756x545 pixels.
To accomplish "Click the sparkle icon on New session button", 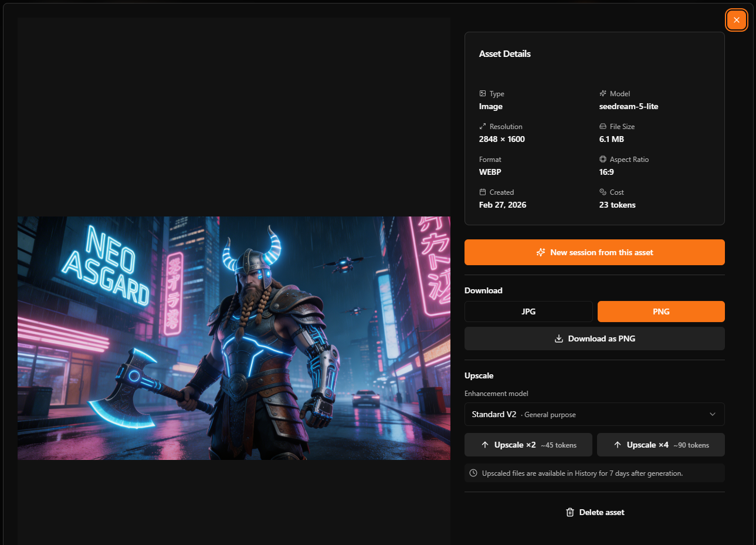I will pyautogui.click(x=541, y=252).
